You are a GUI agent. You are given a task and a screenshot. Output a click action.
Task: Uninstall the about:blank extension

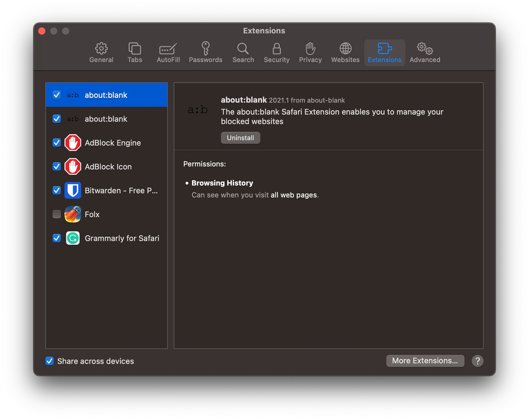click(240, 138)
